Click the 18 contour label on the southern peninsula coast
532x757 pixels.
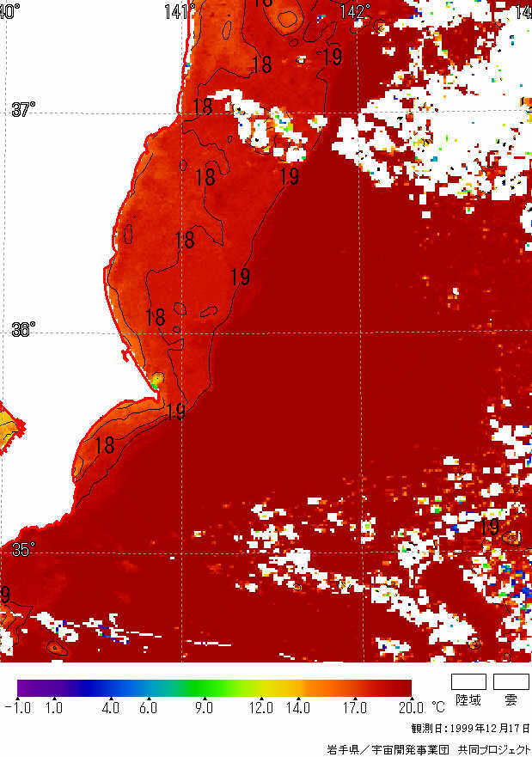104,445
